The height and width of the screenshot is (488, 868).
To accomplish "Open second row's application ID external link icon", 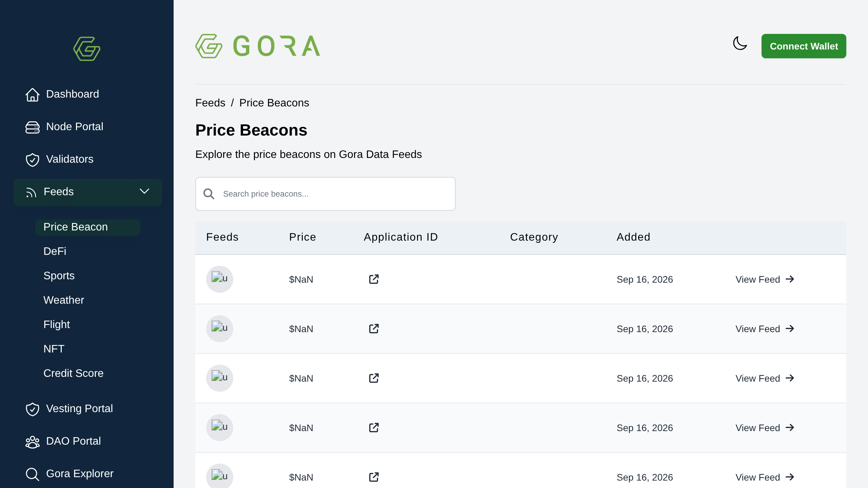I will click(x=374, y=328).
